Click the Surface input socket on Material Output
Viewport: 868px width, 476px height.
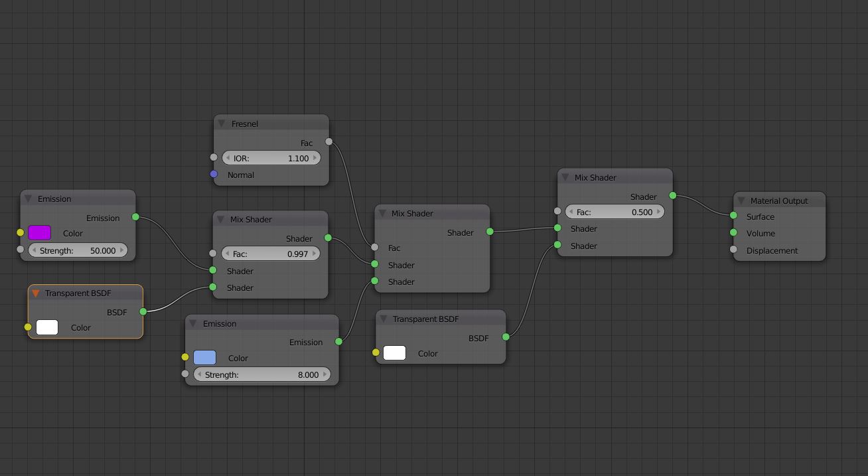[x=733, y=215]
